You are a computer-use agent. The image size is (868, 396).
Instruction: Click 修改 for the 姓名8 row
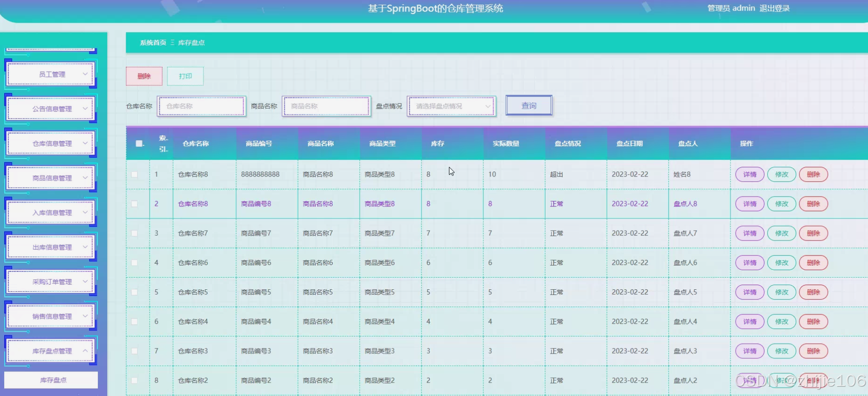click(781, 174)
